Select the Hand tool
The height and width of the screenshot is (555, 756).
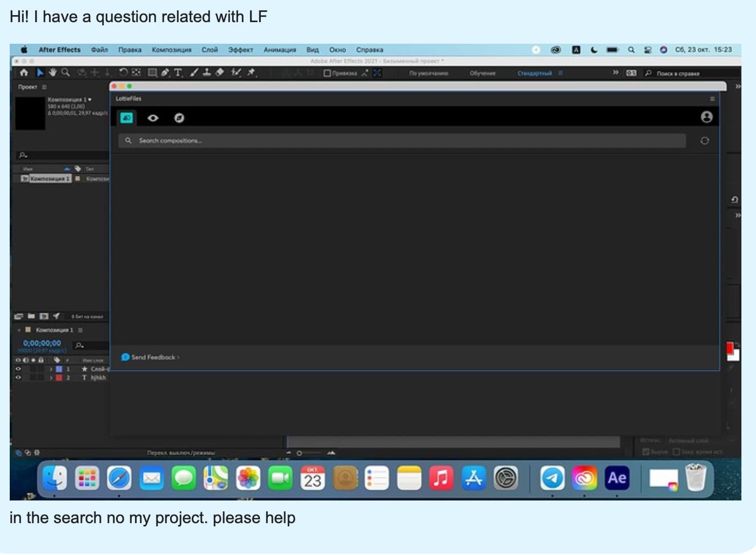point(53,72)
